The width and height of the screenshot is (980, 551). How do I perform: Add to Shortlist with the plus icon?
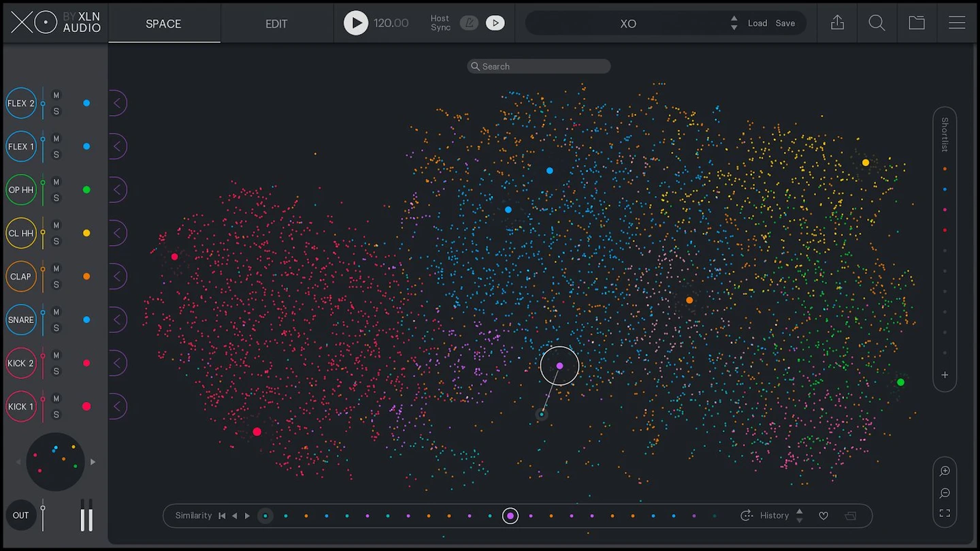pos(945,375)
